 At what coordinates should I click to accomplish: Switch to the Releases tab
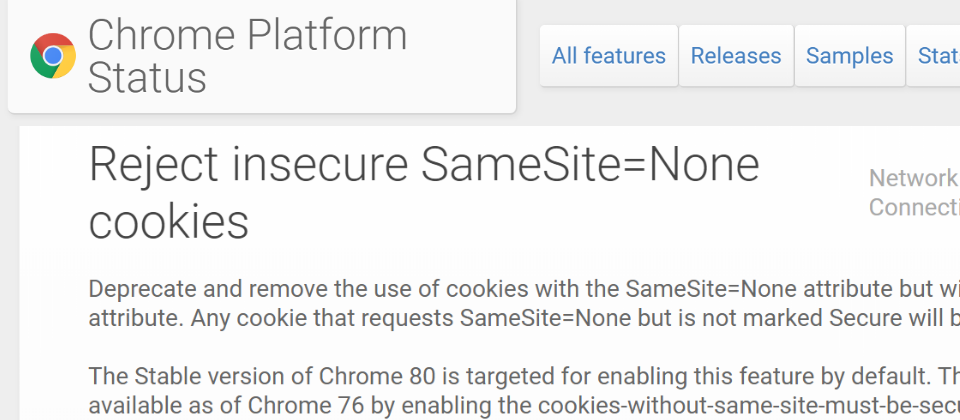coord(736,56)
